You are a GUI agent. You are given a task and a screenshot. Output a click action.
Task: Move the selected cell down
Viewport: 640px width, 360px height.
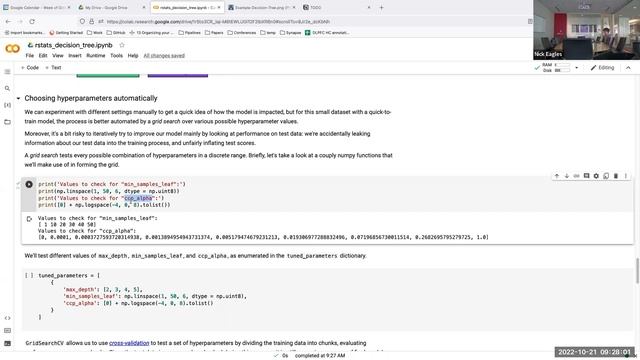[x=567, y=176]
